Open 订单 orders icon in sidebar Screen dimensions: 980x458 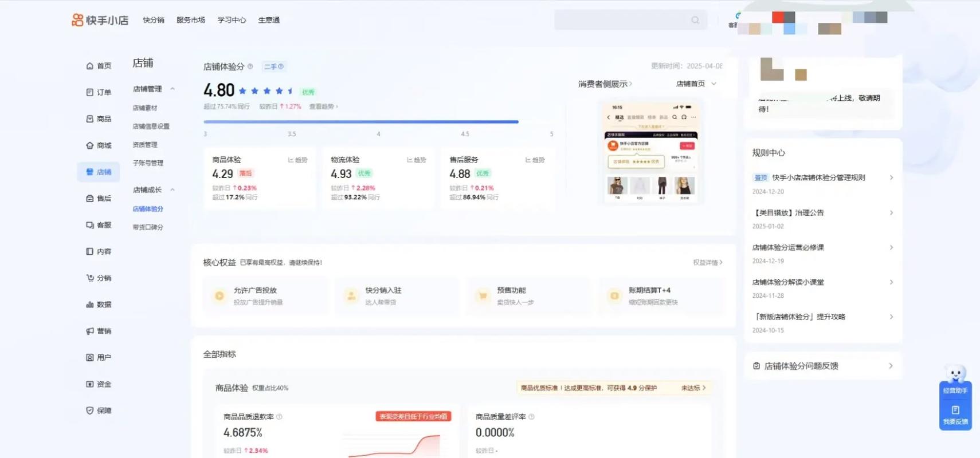tap(90, 92)
